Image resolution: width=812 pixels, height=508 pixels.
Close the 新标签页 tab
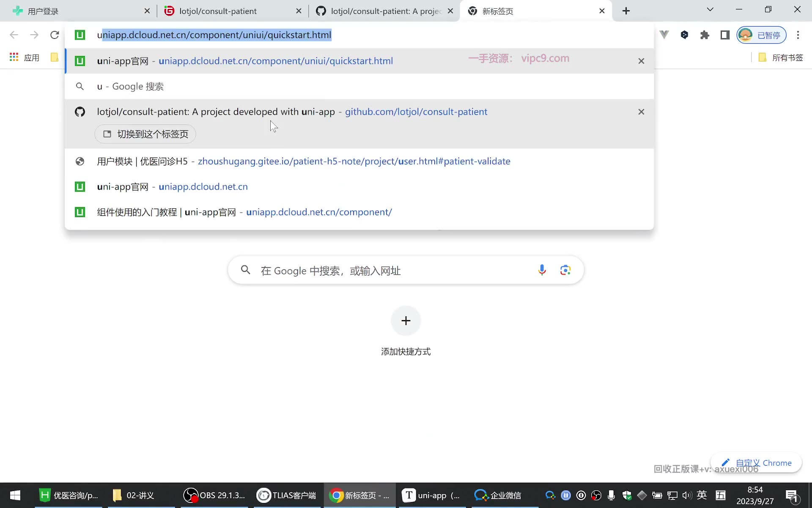602,11
